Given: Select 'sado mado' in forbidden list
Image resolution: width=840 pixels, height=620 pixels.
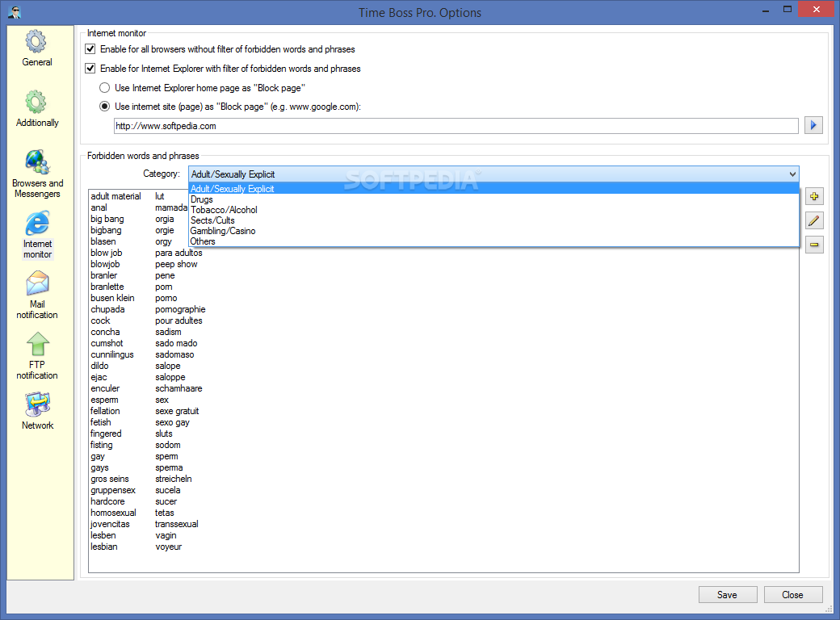Looking at the screenshot, I should pos(176,343).
